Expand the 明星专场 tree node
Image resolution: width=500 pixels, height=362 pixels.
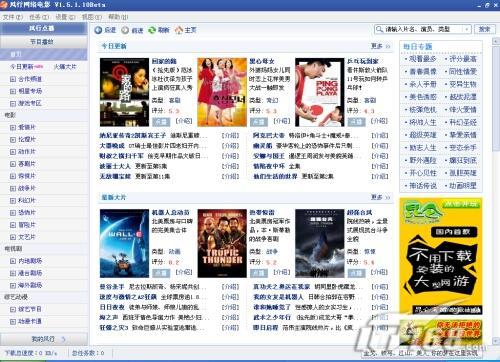point(13,91)
